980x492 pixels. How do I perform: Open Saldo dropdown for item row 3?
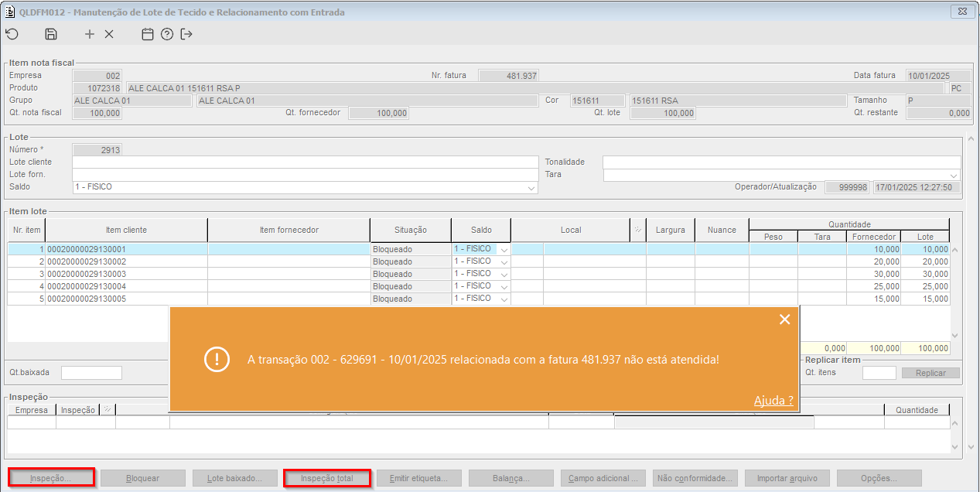[504, 275]
